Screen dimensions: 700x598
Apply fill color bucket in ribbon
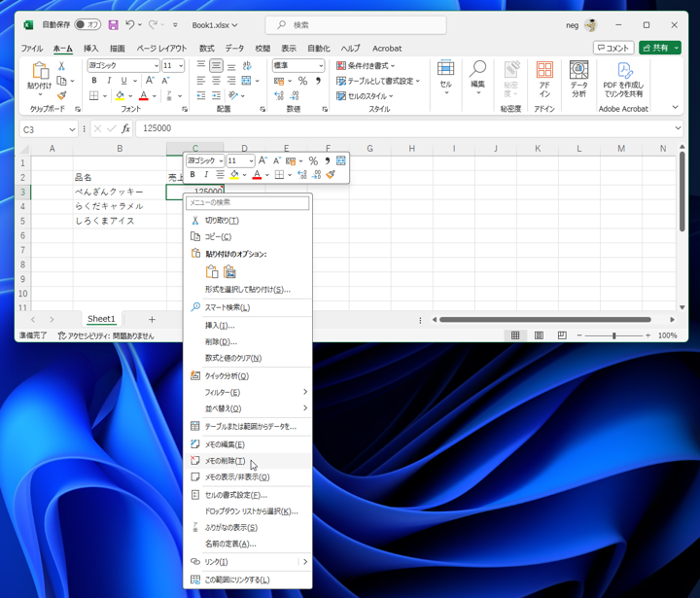click(120, 95)
